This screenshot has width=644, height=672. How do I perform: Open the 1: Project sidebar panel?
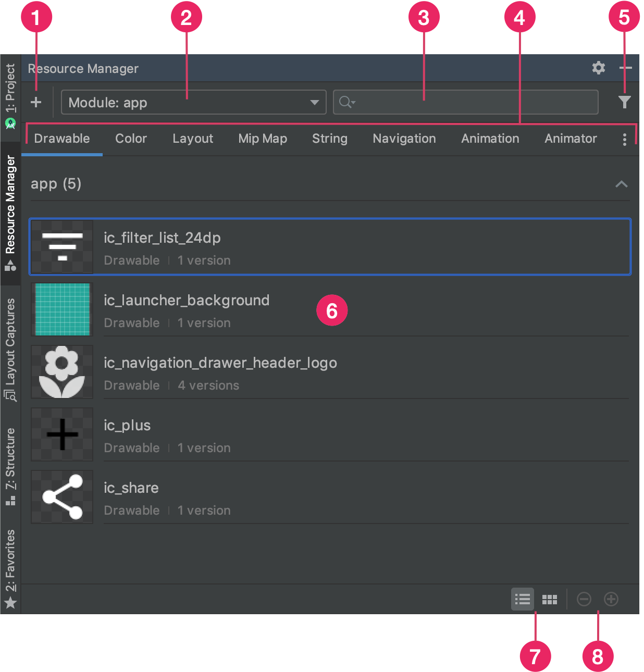click(x=10, y=86)
